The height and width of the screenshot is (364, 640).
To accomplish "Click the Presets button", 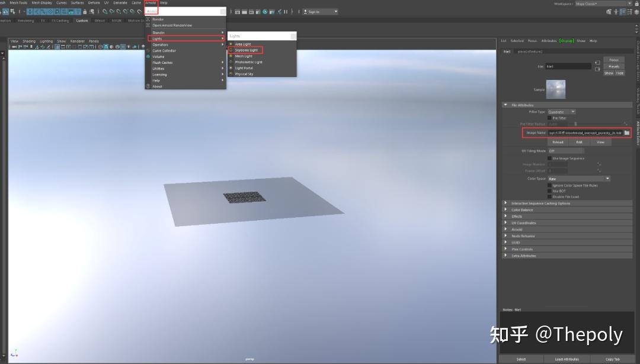I will 614,66.
